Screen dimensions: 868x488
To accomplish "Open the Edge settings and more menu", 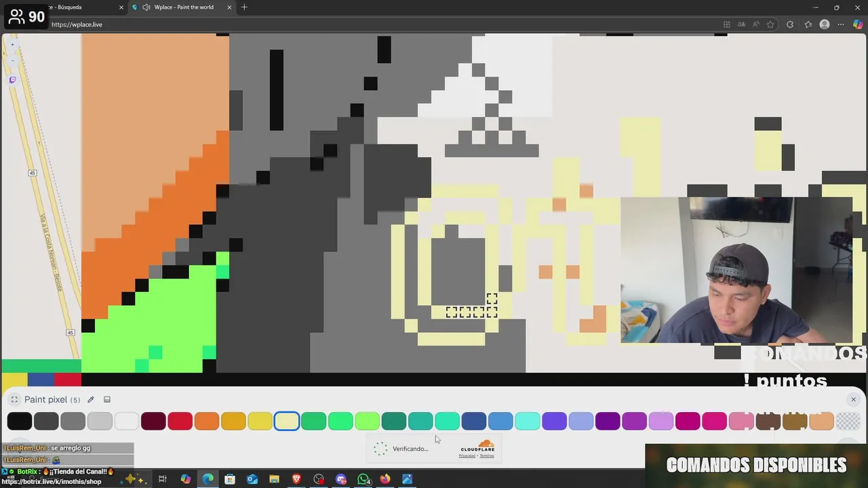I will 842,24.
